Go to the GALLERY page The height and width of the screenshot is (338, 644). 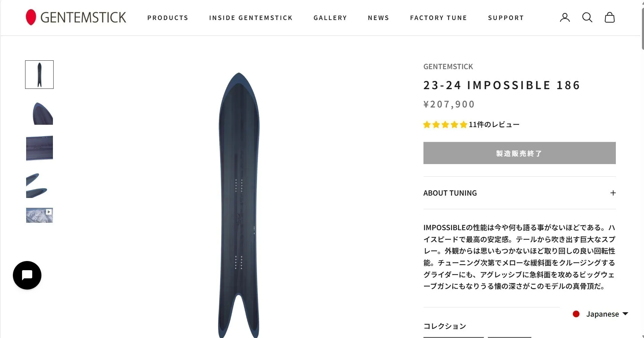point(330,18)
